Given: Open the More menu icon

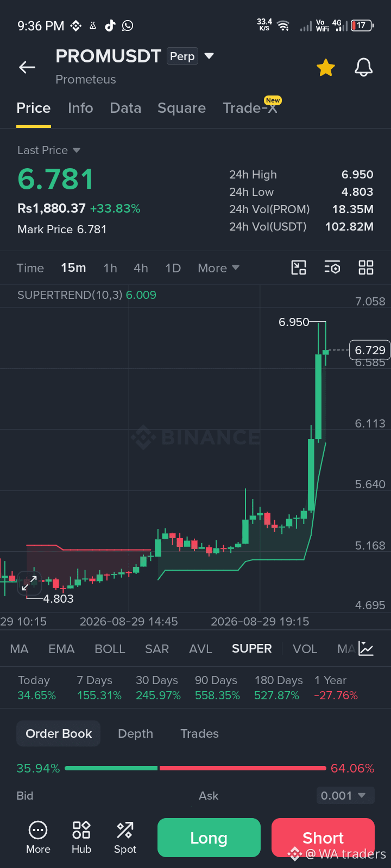Looking at the screenshot, I should tap(38, 838).
